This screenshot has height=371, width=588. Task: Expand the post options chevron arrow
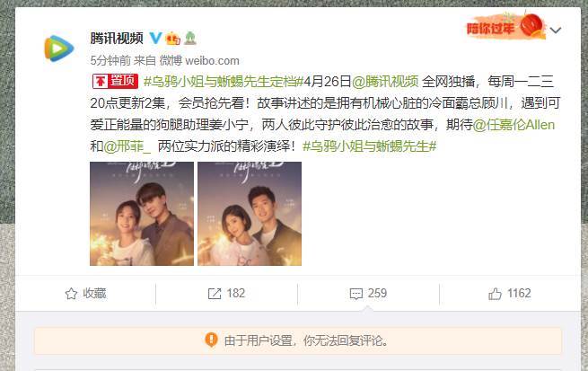pos(556,30)
